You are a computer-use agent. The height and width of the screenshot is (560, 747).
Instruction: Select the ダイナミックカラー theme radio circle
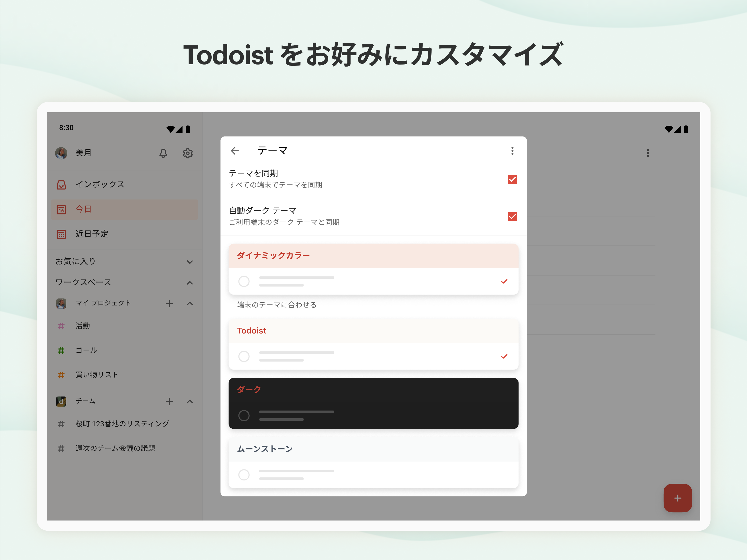click(244, 281)
